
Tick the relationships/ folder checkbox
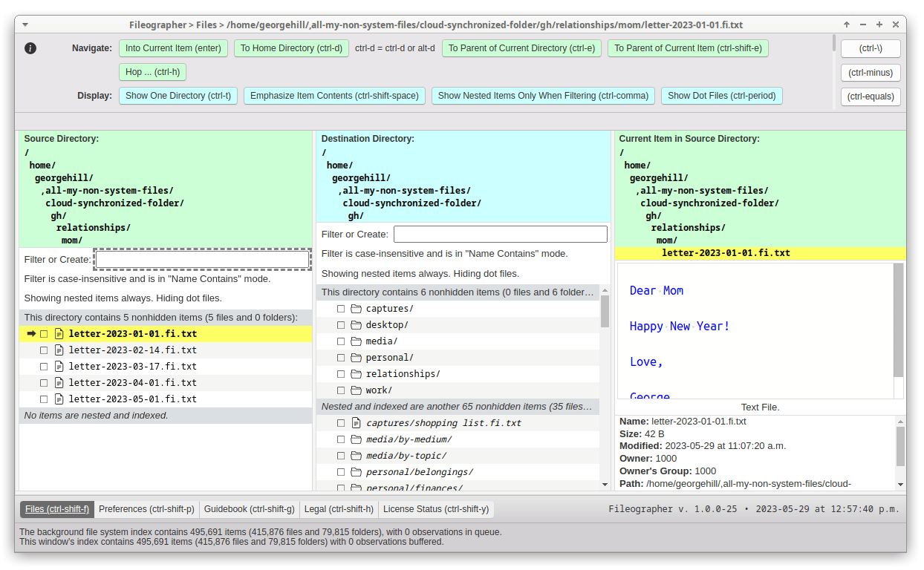click(x=341, y=374)
